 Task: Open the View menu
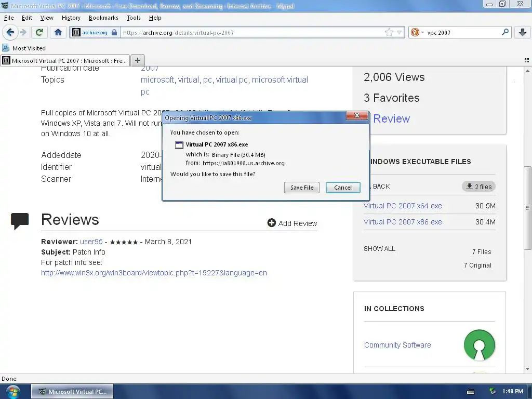pos(47,18)
